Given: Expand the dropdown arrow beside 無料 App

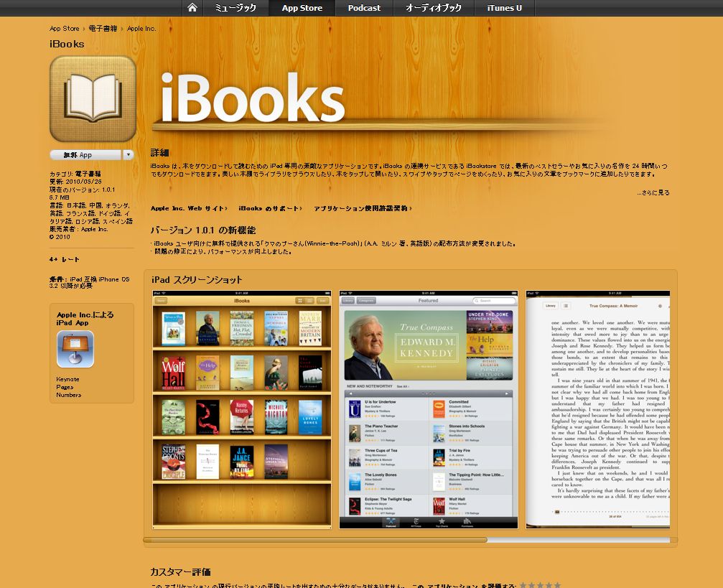Looking at the screenshot, I should [129, 155].
